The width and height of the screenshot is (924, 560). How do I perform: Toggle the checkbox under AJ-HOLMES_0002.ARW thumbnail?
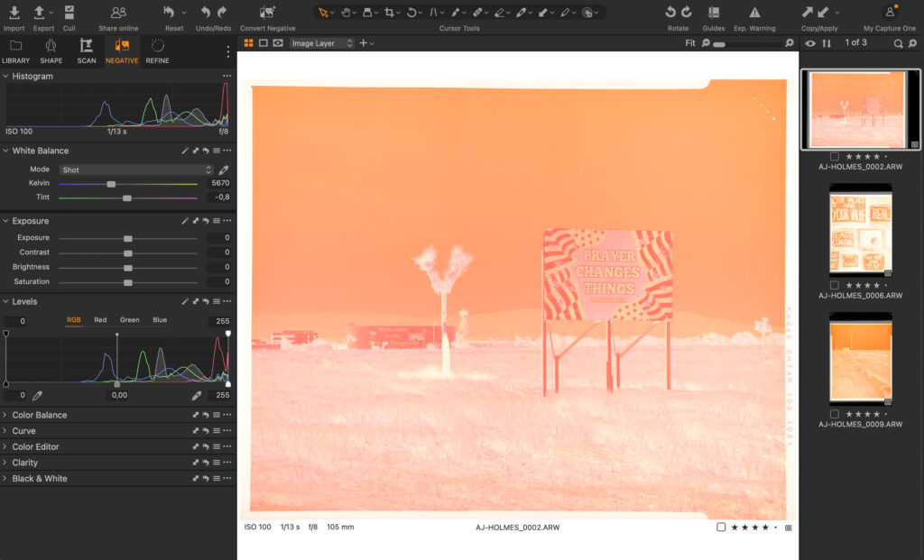coord(835,156)
